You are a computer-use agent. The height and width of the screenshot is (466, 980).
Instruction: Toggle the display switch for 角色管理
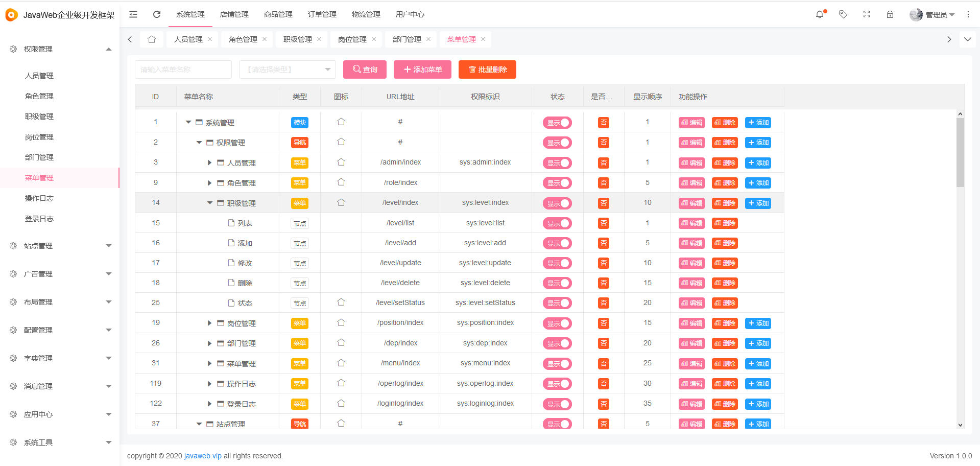click(557, 183)
